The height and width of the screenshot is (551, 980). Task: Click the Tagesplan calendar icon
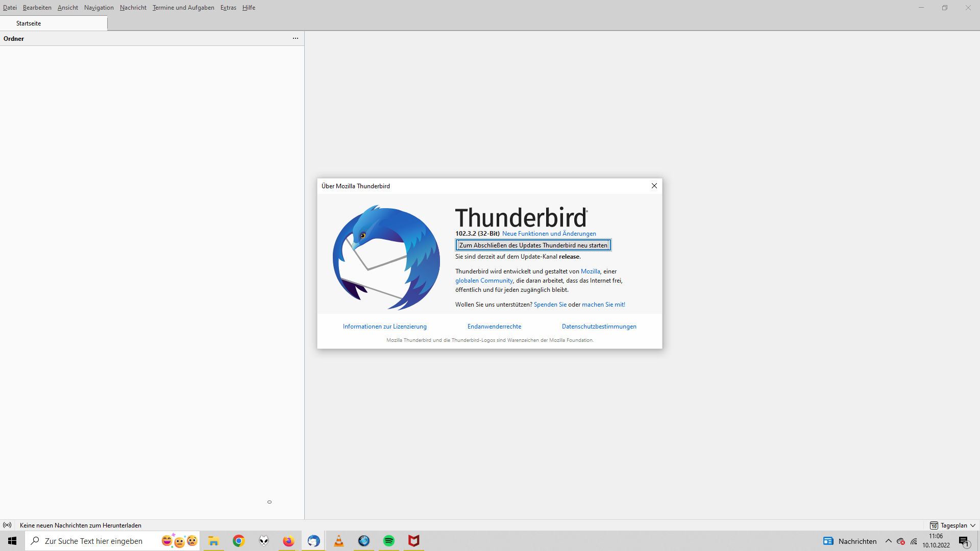pos(934,525)
